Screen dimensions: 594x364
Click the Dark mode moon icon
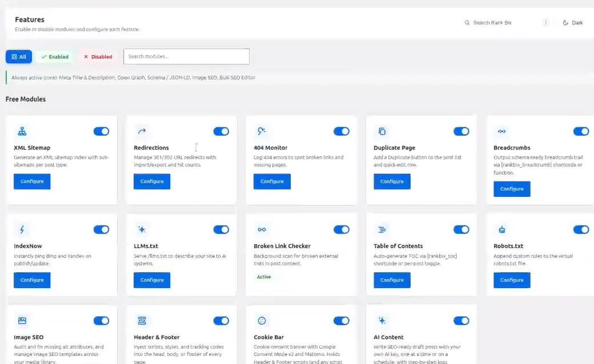pyautogui.click(x=565, y=23)
